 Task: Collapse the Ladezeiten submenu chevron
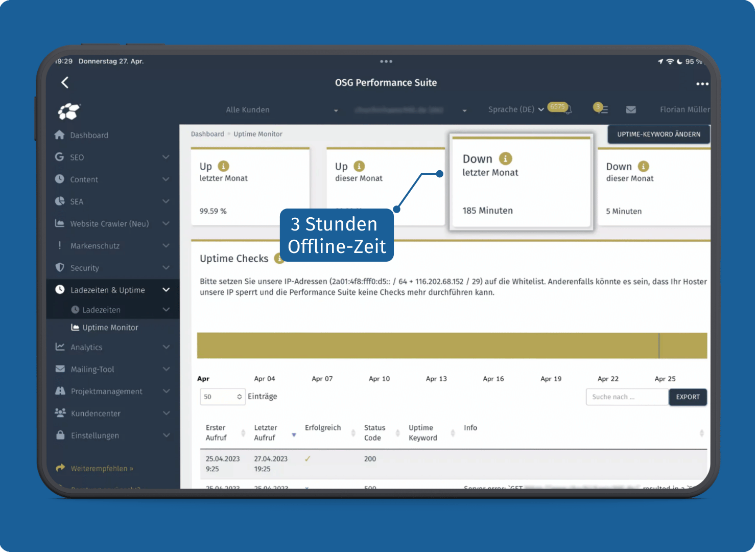(x=166, y=309)
